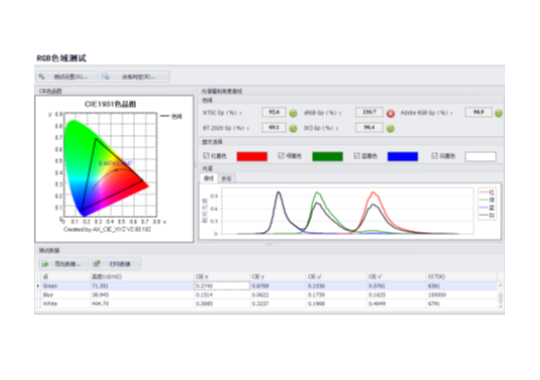The image size is (540, 380).
Task: Select the White row in the data table
Action: 267,304
